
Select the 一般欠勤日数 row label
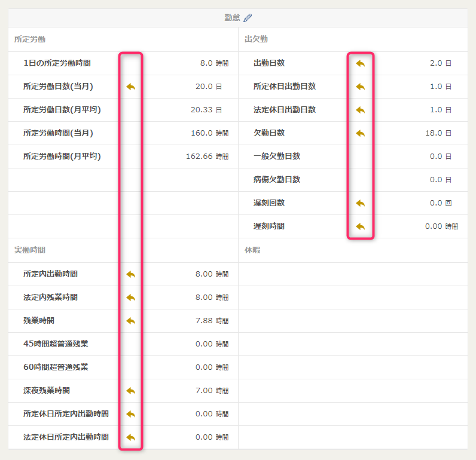pos(276,157)
